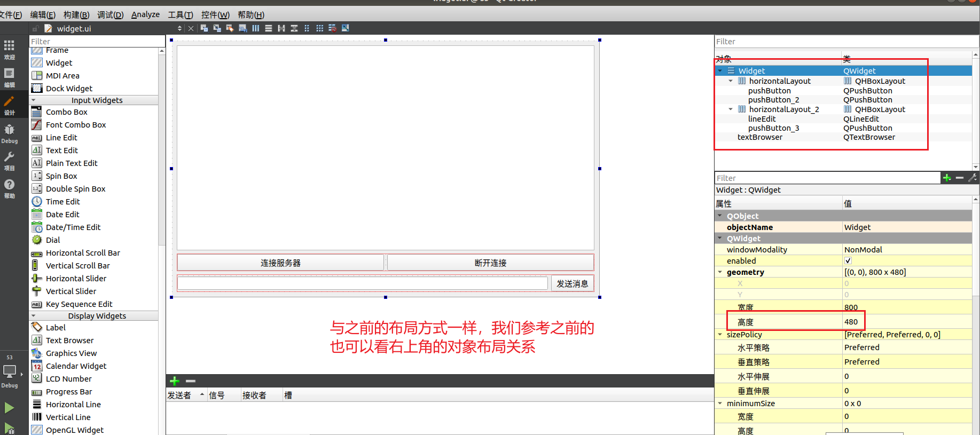980x435 pixels.
Task: Open the Projects (项目) wrench mode
Action: pyautogui.click(x=10, y=161)
